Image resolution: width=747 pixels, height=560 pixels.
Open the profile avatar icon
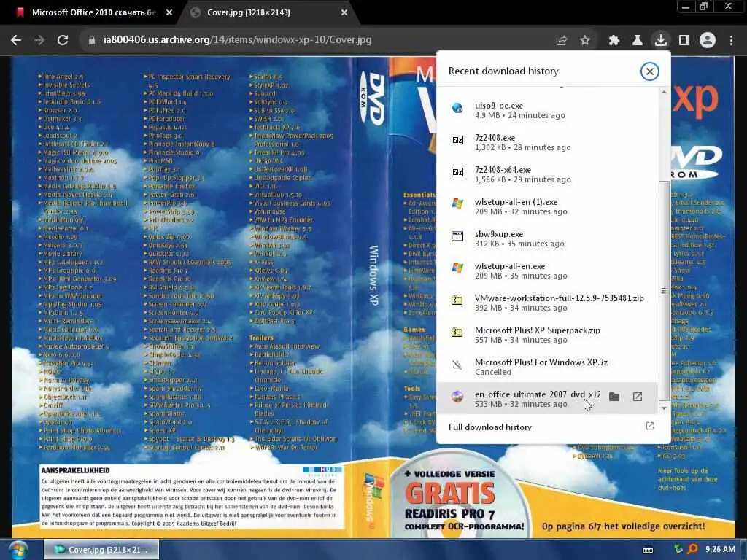(x=708, y=41)
